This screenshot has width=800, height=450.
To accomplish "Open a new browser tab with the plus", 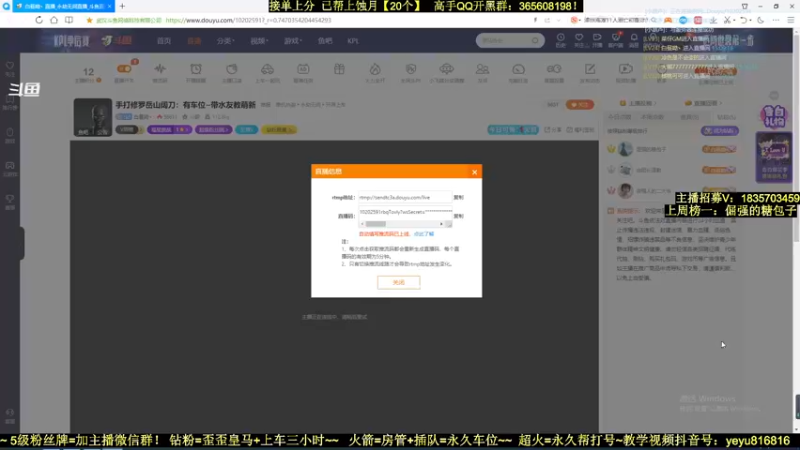I will pyautogui.click(x=122, y=6).
